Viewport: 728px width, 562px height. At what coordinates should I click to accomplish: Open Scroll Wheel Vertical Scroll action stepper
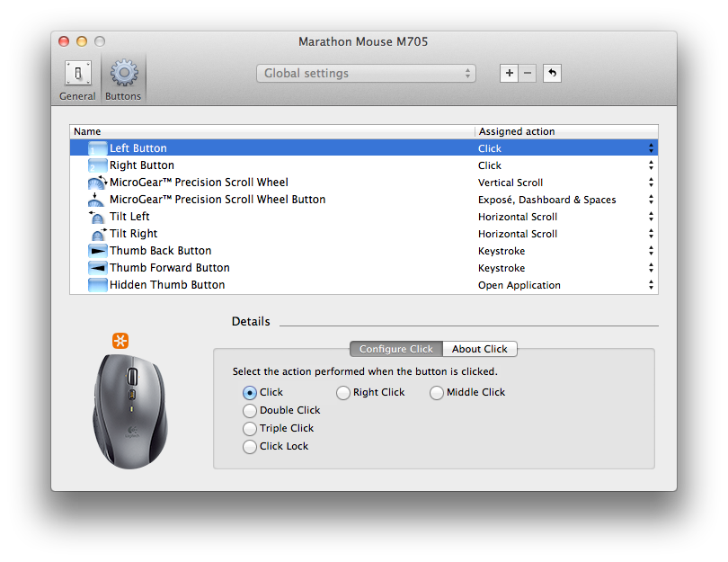pos(651,183)
